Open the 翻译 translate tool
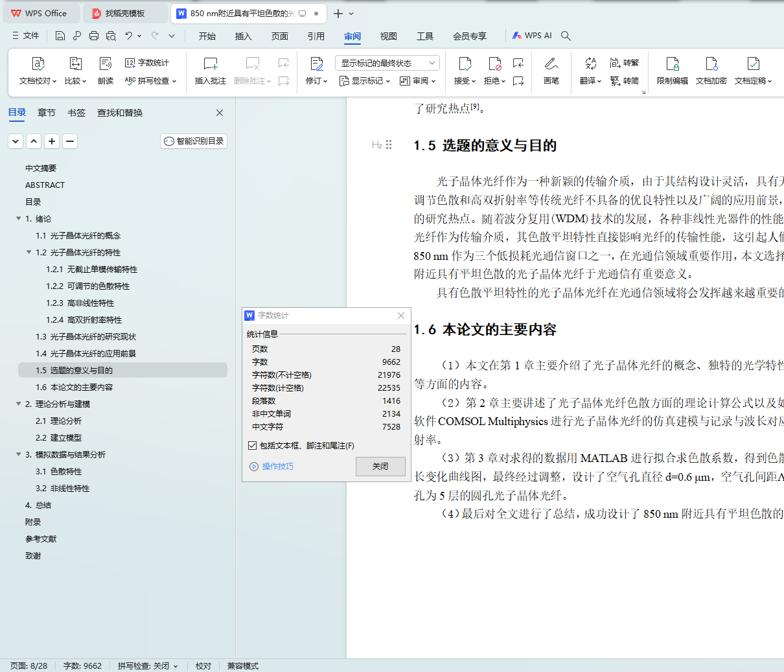This screenshot has height=672, width=784. pos(590,71)
